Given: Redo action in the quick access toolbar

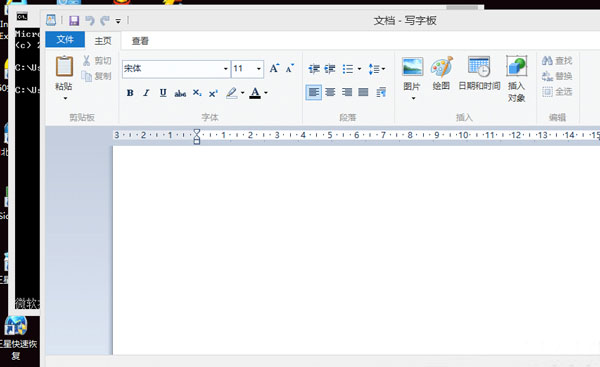Looking at the screenshot, I should (x=105, y=20).
